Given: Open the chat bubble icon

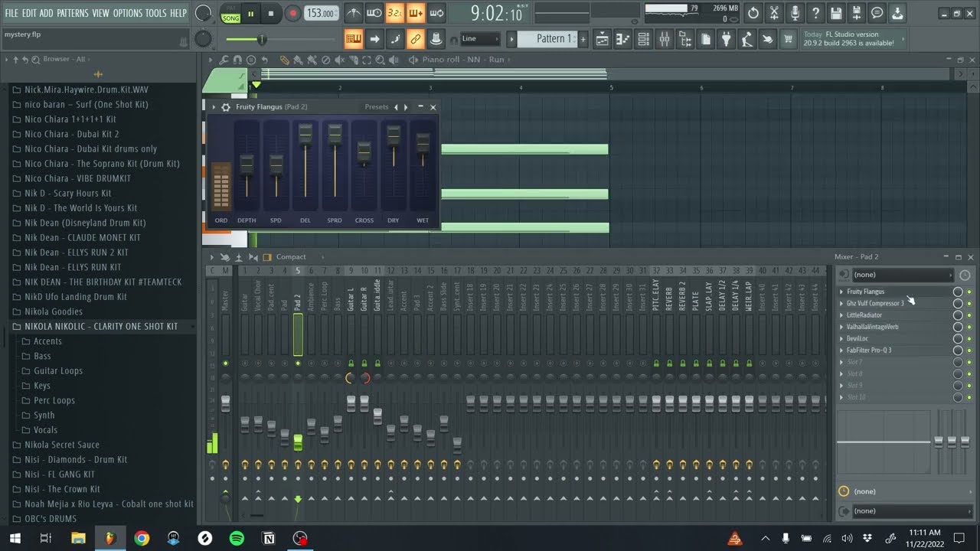Looking at the screenshot, I should (877, 13).
